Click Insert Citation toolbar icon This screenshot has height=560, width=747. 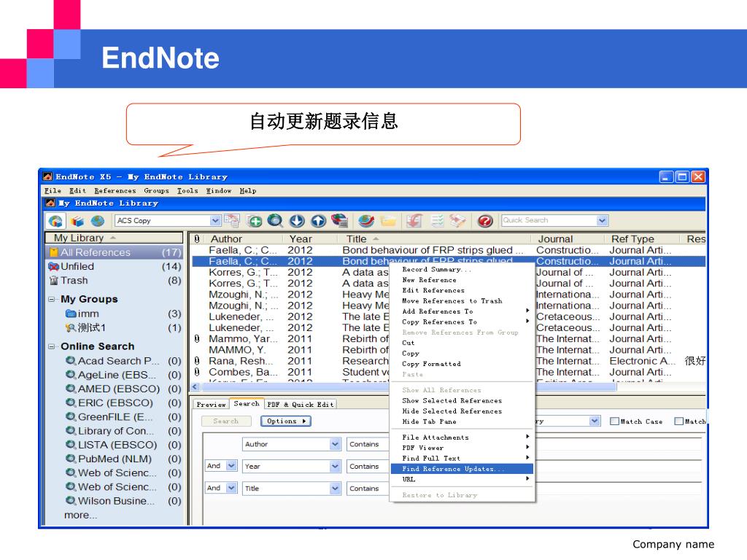pyautogui.click(x=414, y=221)
